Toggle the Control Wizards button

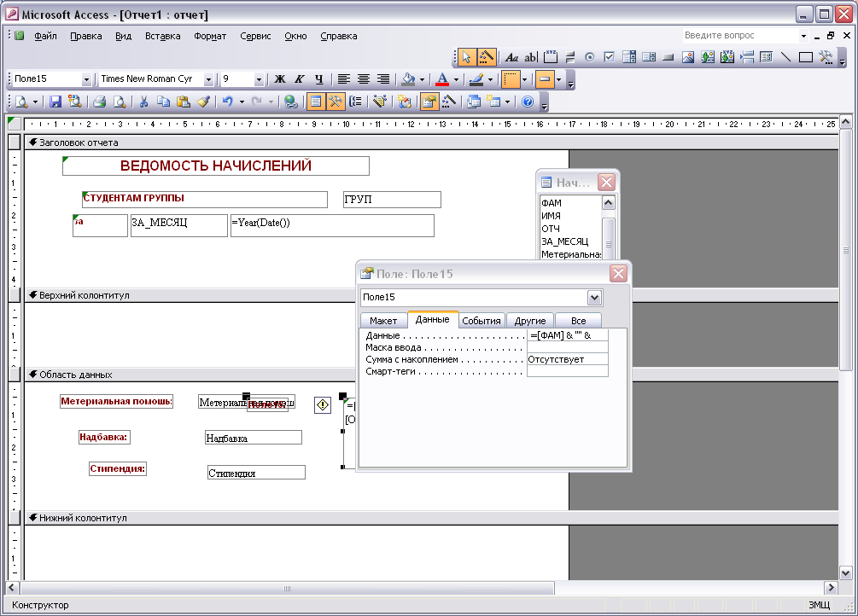(486, 57)
